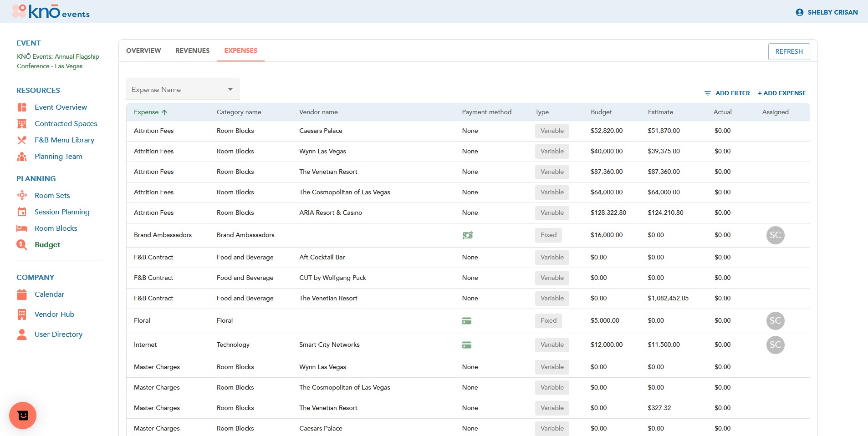Open the Shelby Crisan user profile icon
This screenshot has height=436, width=868.
799,12
